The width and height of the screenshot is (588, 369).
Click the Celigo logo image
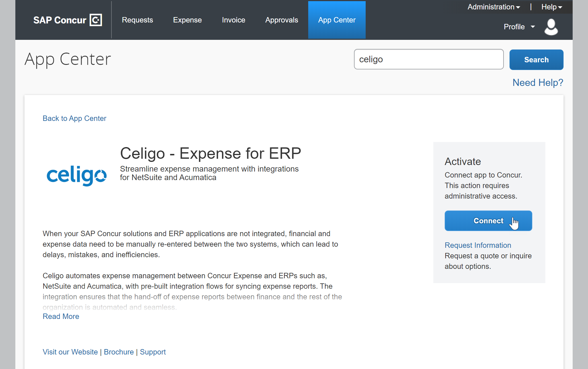[76, 175]
